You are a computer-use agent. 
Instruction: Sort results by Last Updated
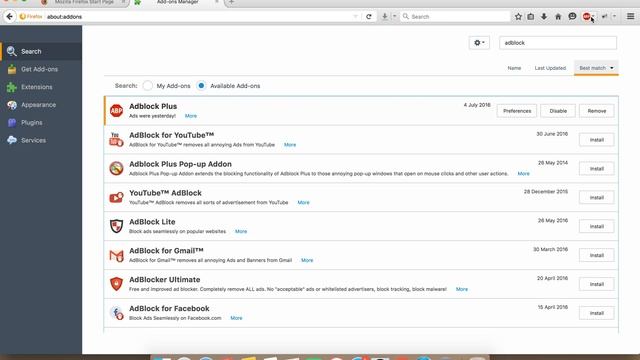pos(550,68)
